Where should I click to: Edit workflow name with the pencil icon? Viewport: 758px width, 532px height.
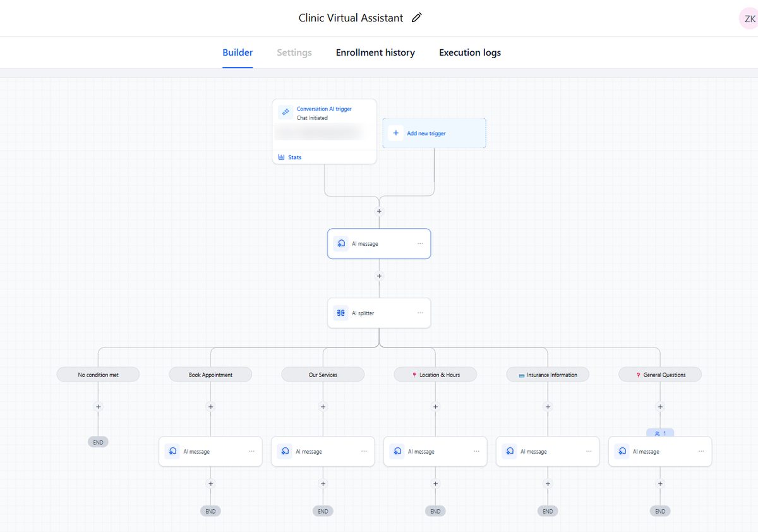pos(416,18)
